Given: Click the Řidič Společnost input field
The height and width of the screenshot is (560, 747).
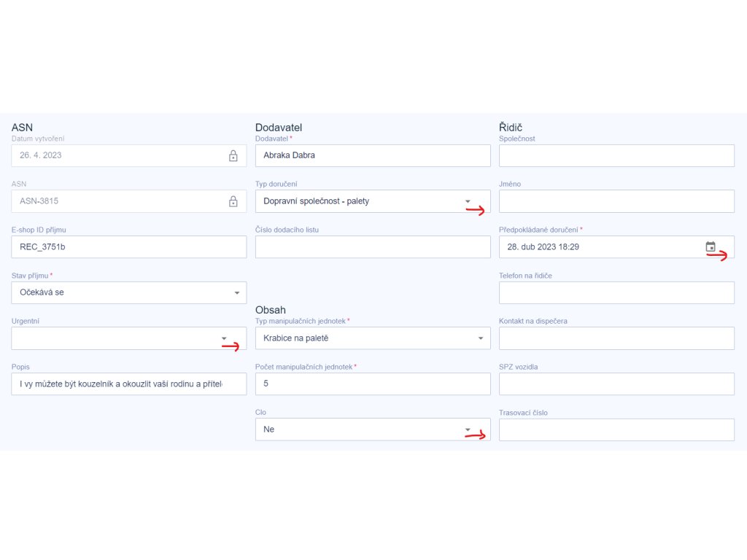Looking at the screenshot, I should 617,156.
